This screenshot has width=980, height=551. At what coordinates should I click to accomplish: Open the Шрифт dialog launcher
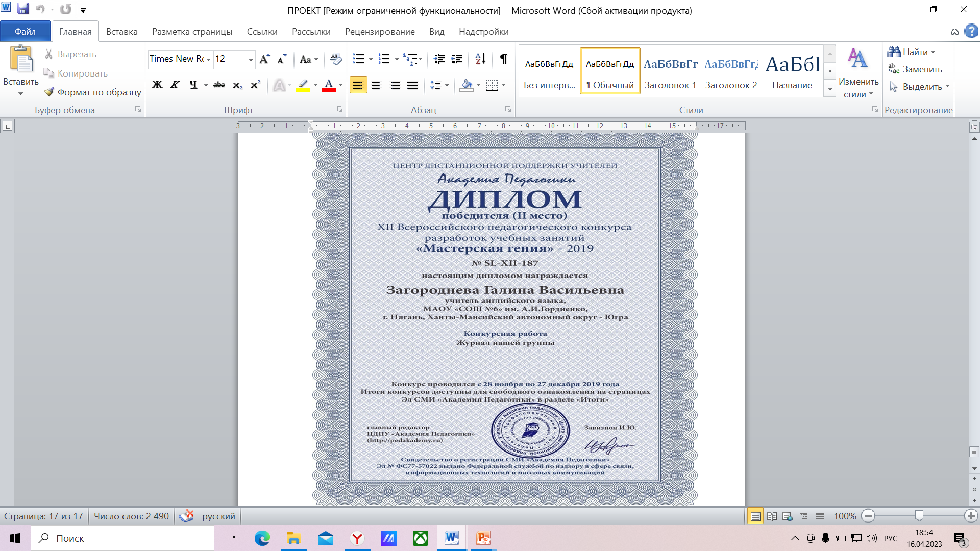(339, 109)
